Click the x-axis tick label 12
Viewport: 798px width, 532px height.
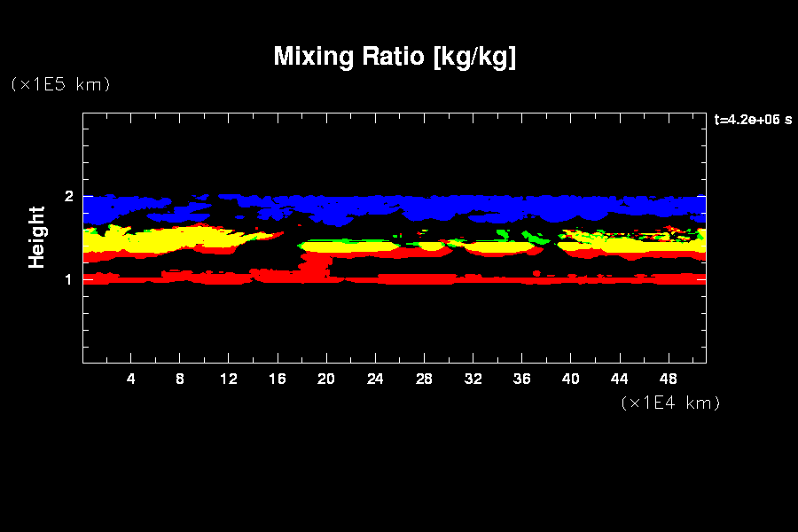click(x=229, y=379)
